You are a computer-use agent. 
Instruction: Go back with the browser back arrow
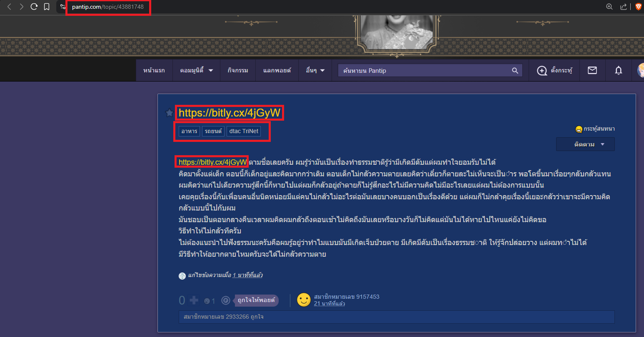point(9,7)
